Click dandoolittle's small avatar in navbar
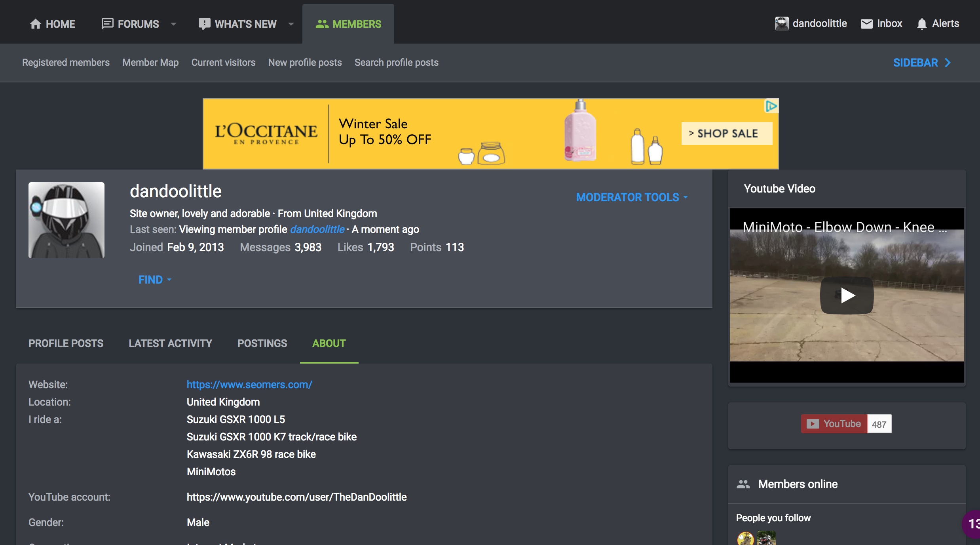Image resolution: width=980 pixels, height=545 pixels. tap(781, 24)
